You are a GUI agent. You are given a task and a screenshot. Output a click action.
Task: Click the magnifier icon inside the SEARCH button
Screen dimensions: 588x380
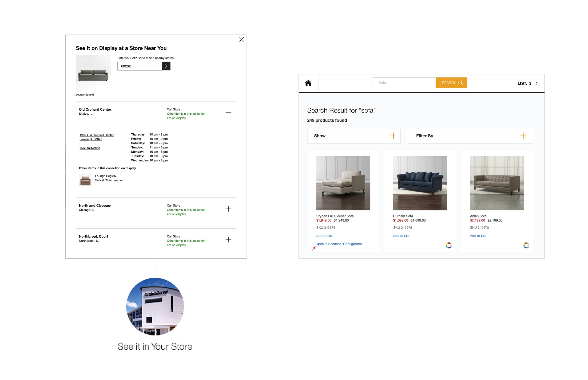point(461,83)
